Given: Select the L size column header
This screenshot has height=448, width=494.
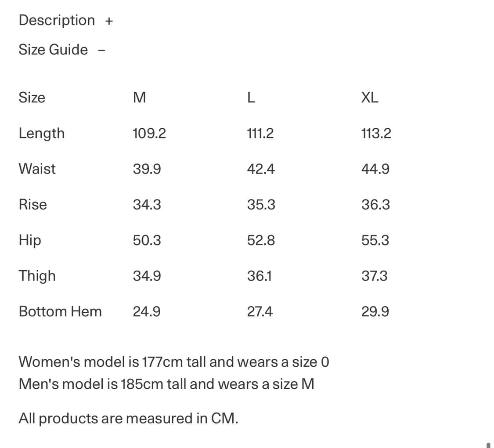Looking at the screenshot, I should (251, 98).
